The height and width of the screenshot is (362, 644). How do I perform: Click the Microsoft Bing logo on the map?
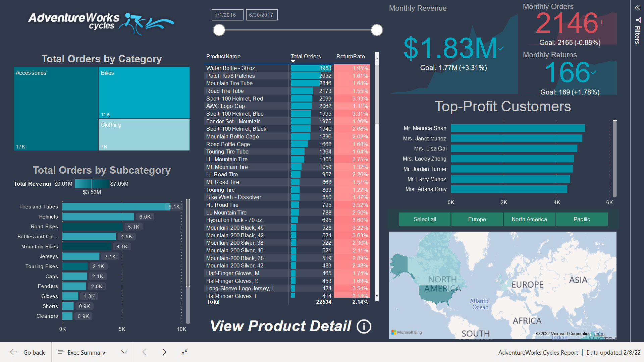pyautogui.click(x=407, y=332)
